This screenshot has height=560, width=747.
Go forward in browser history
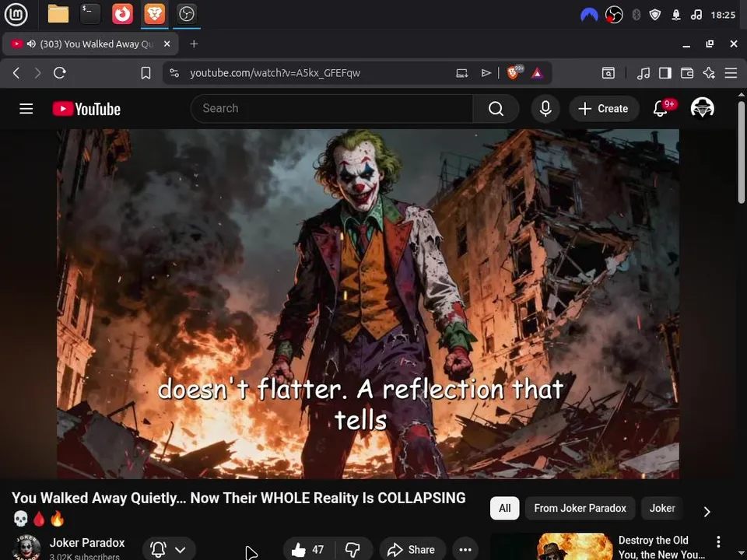[37, 73]
